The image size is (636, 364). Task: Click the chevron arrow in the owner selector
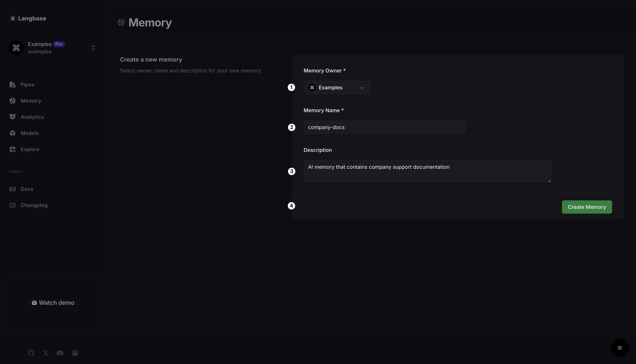tap(362, 88)
